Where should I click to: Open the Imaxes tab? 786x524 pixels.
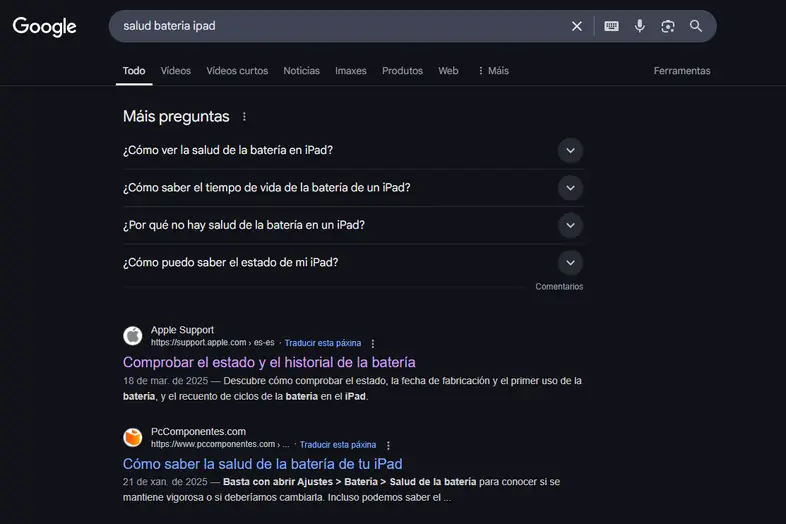pos(350,71)
